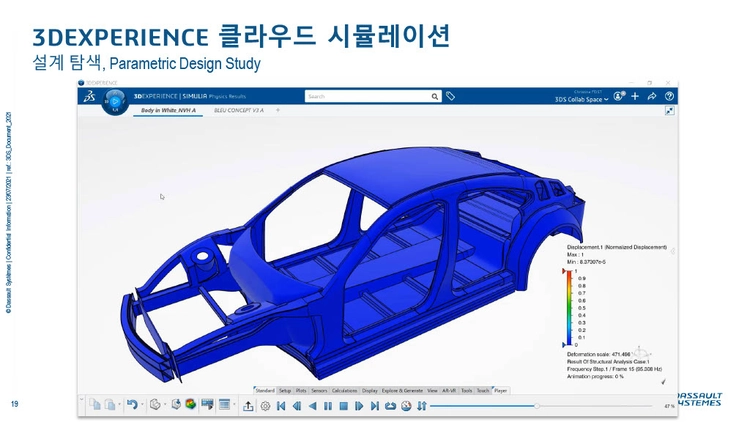The width and height of the screenshot is (750, 423).
Task: Click the legend panel collapse arrow at right edge
Action: click(x=673, y=251)
